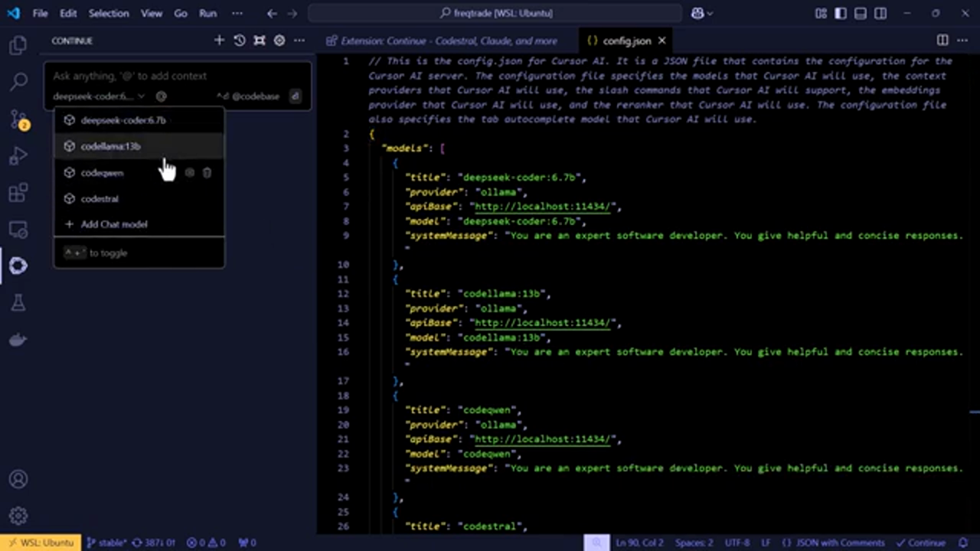This screenshot has width=980, height=551.
Task: Close the config.json tab
Action: [661, 41]
